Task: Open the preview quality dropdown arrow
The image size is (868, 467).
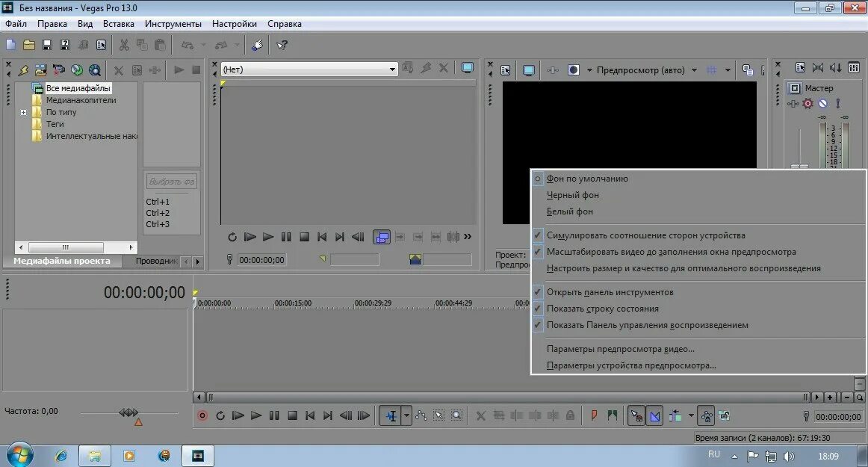Action: tap(694, 70)
